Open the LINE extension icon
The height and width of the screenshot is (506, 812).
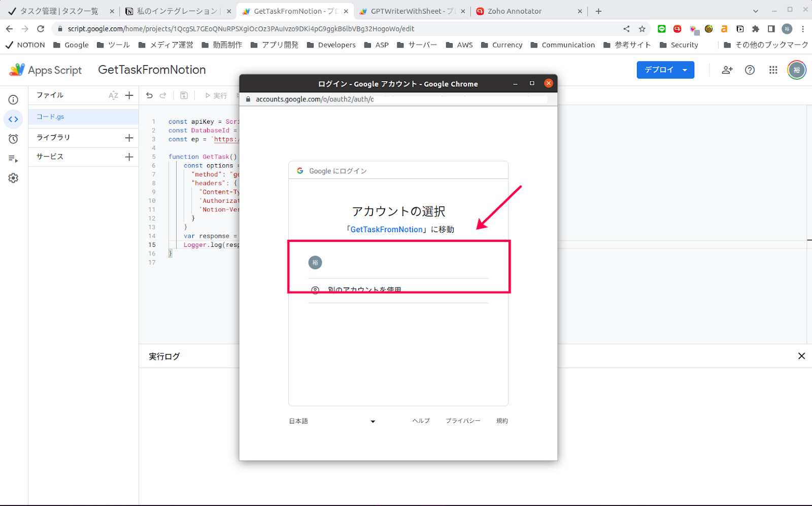click(x=662, y=29)
